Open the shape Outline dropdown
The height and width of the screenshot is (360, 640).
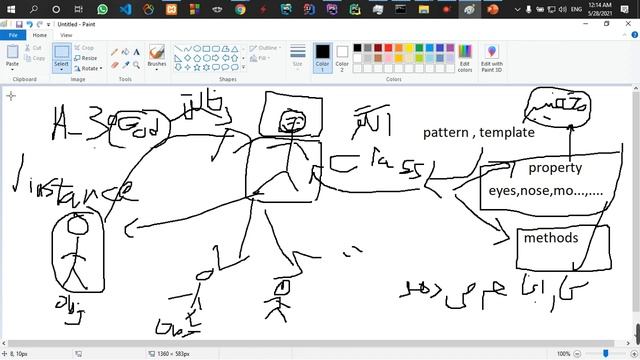pos(265,48)
